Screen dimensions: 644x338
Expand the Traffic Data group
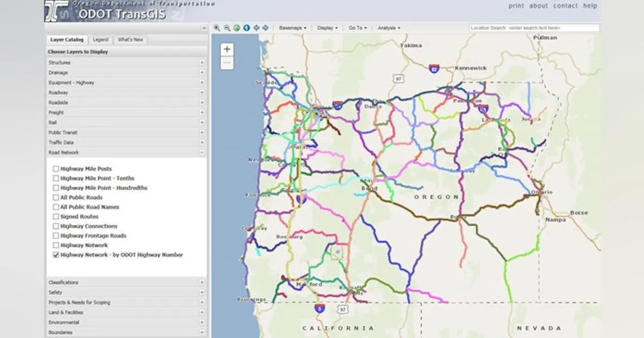[x=202, y=143]
